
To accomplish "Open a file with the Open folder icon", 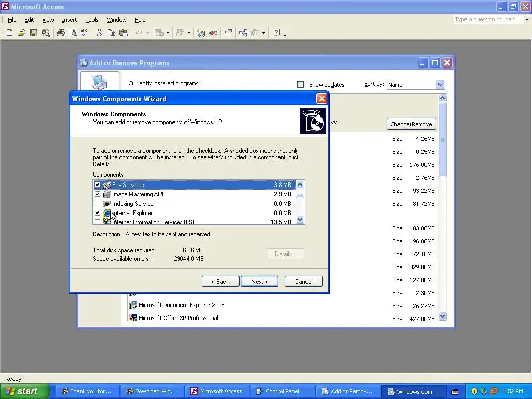I will (x=22, y=33).
